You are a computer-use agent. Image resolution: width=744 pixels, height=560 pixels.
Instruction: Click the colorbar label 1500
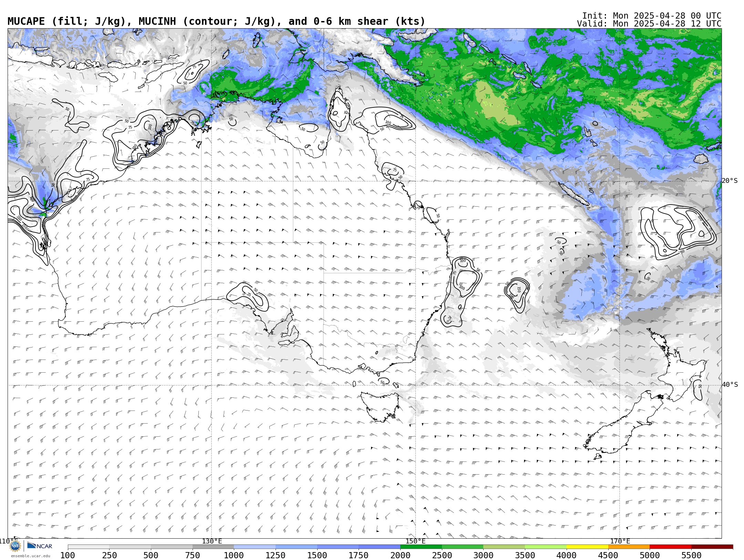point(317,556)
